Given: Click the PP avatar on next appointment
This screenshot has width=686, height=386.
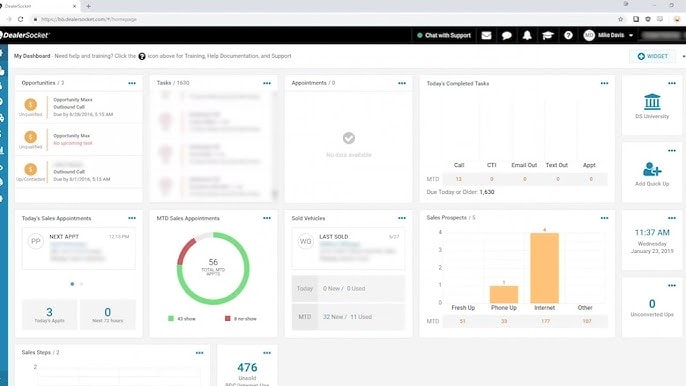Looking at the screenshot, I should [35, 241].
